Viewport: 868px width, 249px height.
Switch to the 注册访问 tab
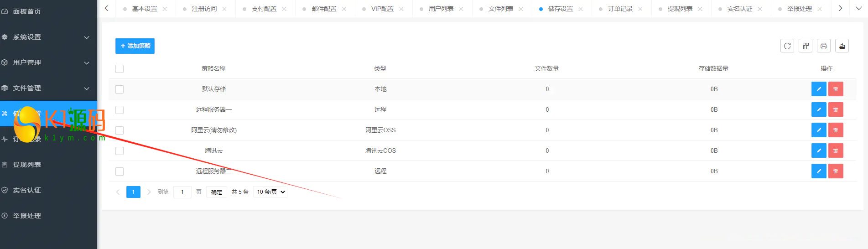click(204, 9)
